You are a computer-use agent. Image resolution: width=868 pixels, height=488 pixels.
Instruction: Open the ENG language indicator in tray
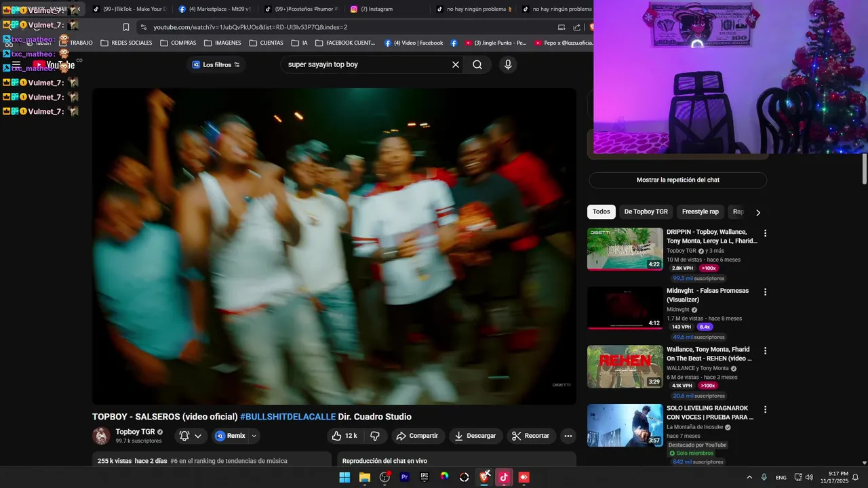(781, 478)
